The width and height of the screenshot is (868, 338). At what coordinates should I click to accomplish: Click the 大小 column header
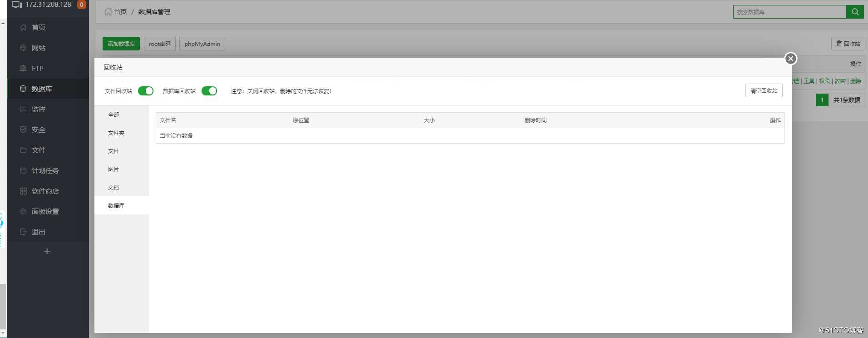(429, 120)
